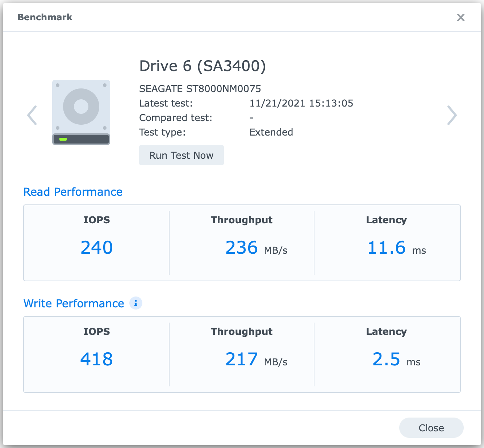484x448 pixels.
Task: Click the write throughput value 217
Action: click(241, 359)
